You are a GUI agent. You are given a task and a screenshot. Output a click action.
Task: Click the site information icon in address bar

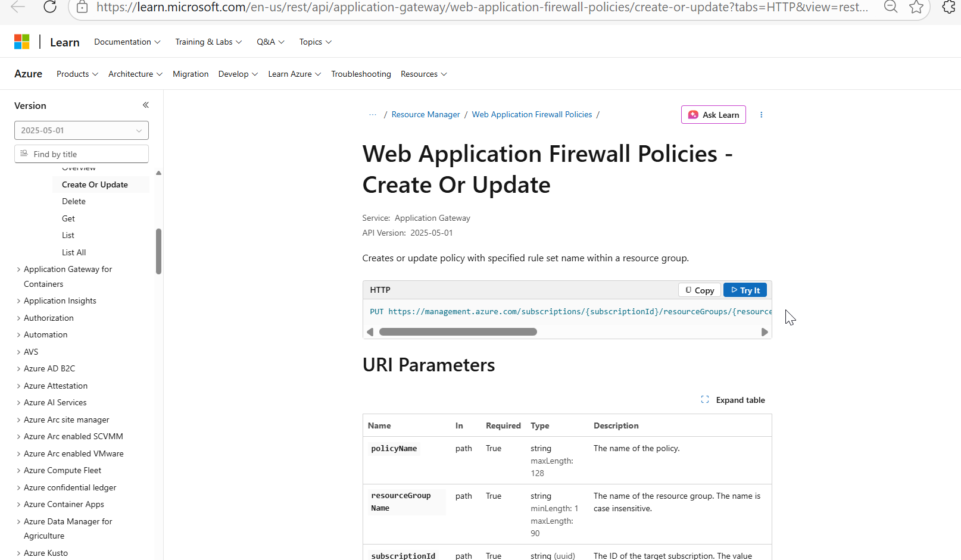83,7
